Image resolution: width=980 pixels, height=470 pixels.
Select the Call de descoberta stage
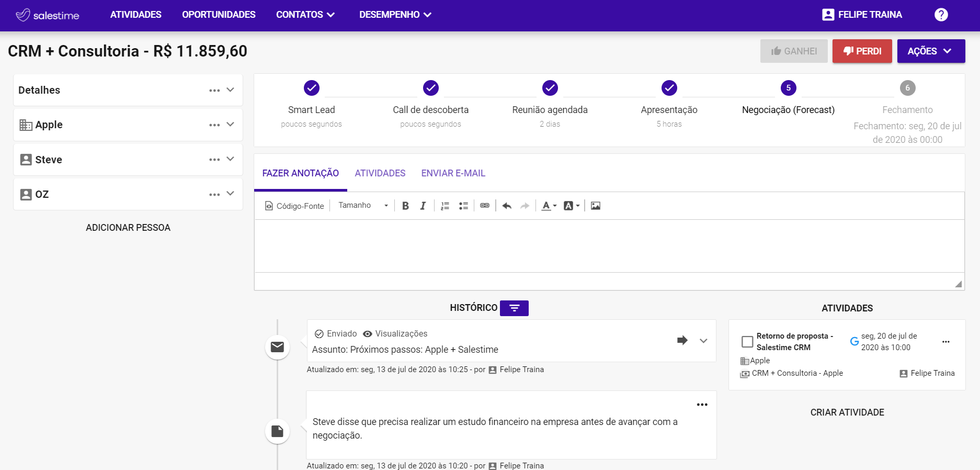(x=431, y=88)
